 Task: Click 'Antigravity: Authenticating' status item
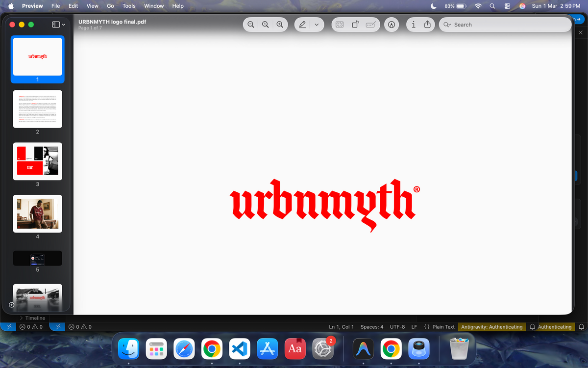click(x=492, y=327)
